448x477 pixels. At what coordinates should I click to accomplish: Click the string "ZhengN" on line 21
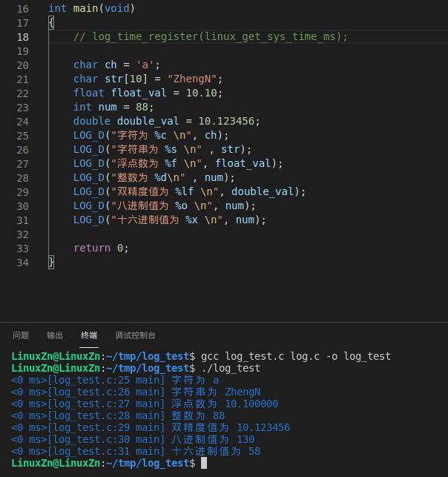click(192, 79)
